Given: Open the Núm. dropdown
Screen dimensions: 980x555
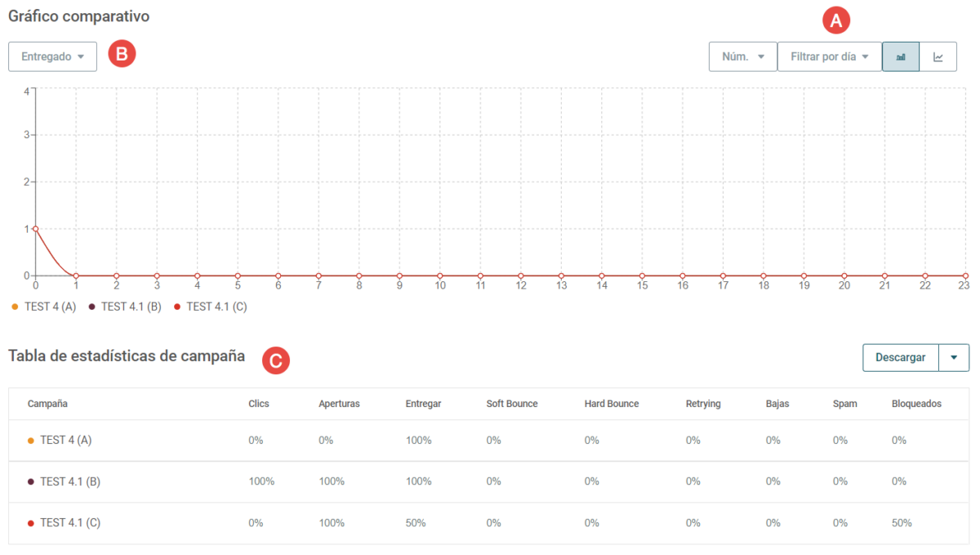Looking at the screenshot, I should tap(743, 57).
